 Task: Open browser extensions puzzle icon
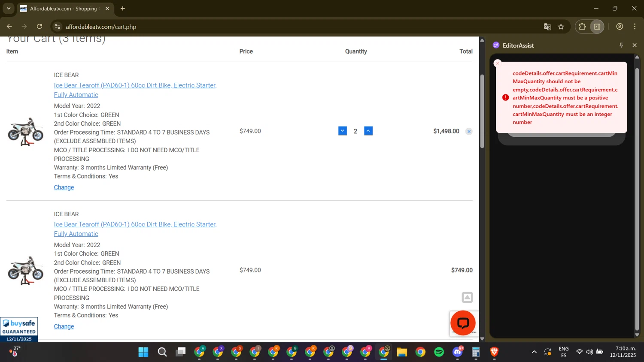[582, 27]
